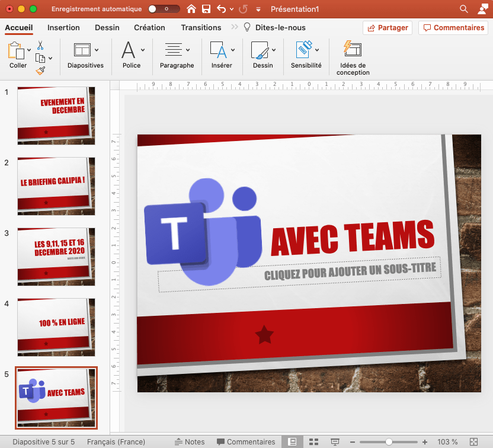Click the Home icon in title bar
This screenshot has width=493, height=448.
191,9
